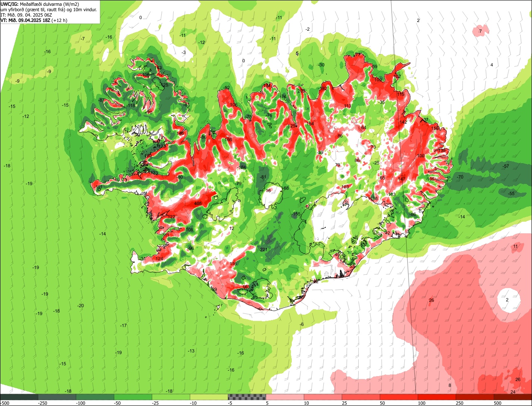532x406 pixels.
Task: Click the ocean value -20
Action: point(81,306)
